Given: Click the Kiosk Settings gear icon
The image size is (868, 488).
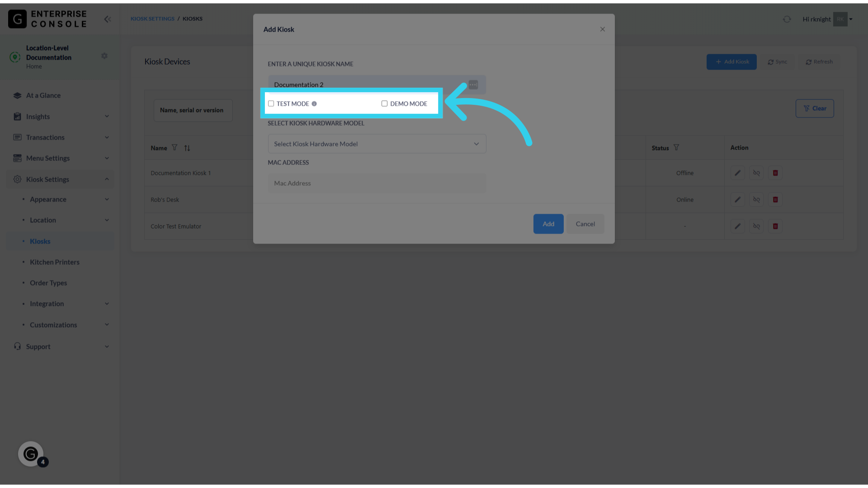Looking at the screenshot, I should (x=17, y=179).
